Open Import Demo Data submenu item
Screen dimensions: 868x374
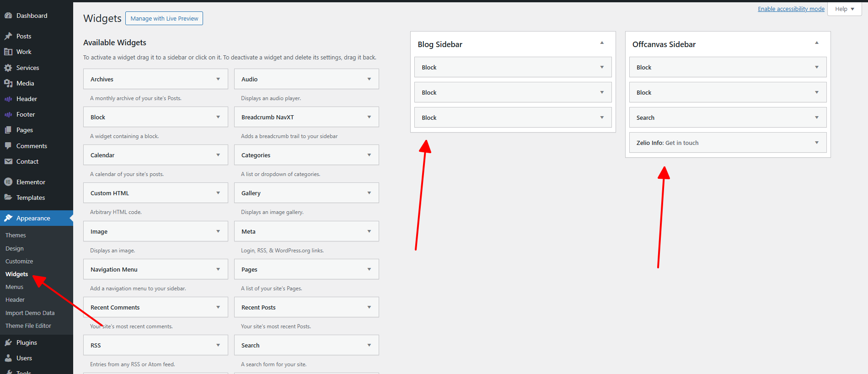coord(30,313)
